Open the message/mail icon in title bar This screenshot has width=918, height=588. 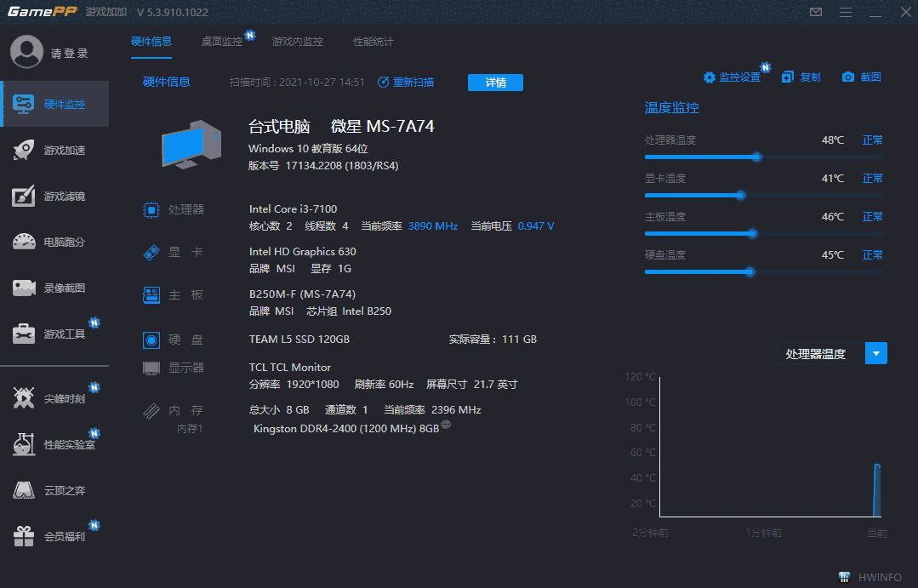click(x=815, y=12)
